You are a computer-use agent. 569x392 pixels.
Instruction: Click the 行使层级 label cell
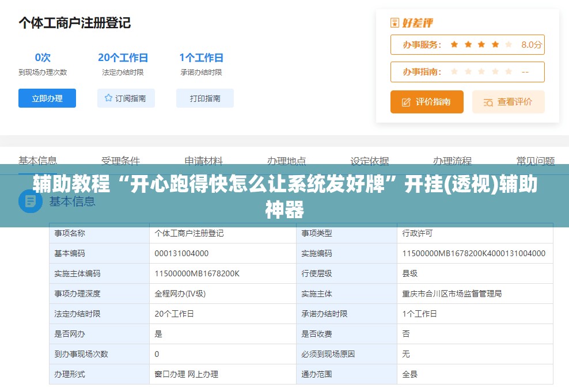(346, 274)
